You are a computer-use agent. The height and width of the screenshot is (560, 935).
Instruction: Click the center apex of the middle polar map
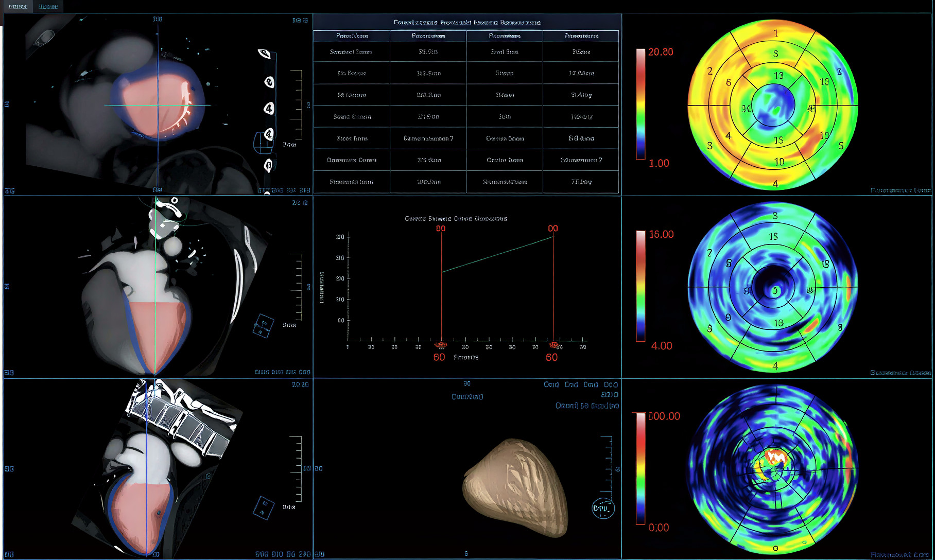coord(773,288)
